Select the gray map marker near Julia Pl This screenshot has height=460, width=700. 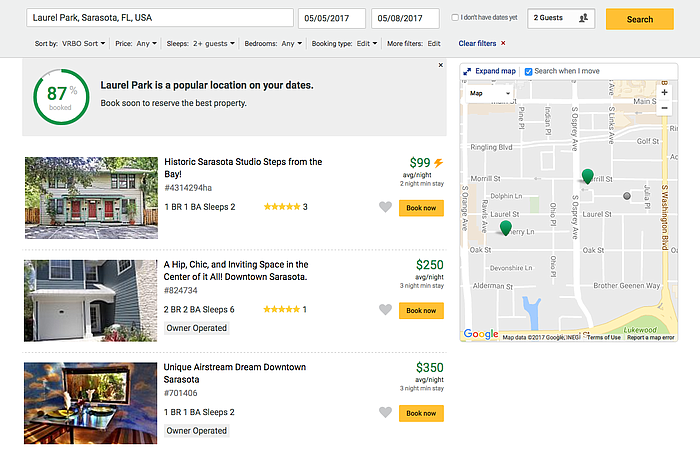point(627,196)
